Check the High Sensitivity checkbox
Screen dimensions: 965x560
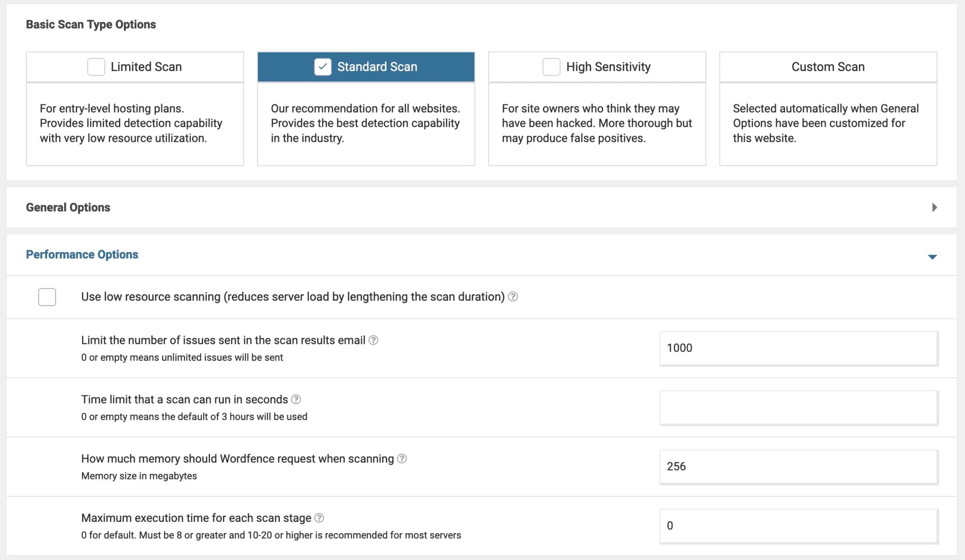click(x=551, y=66)
